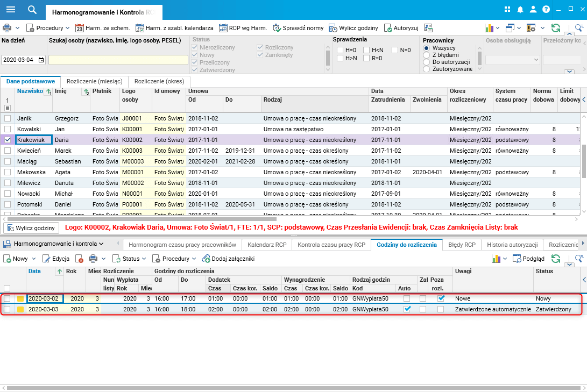The width and height of the screenshot is (587, 392).
Task: Toggle Auto checkbox in 2020-03-03 row
Action: click(407, 309)
